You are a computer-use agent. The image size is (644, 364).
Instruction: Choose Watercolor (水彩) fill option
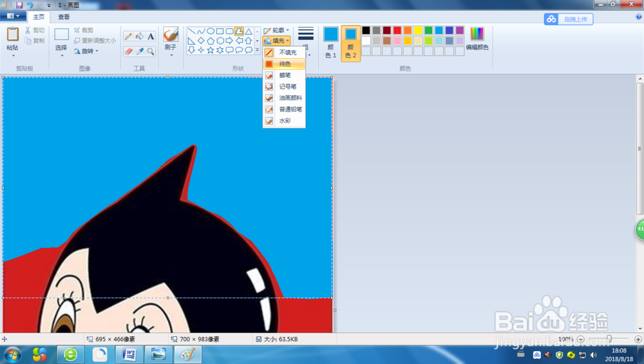(284, 120)
